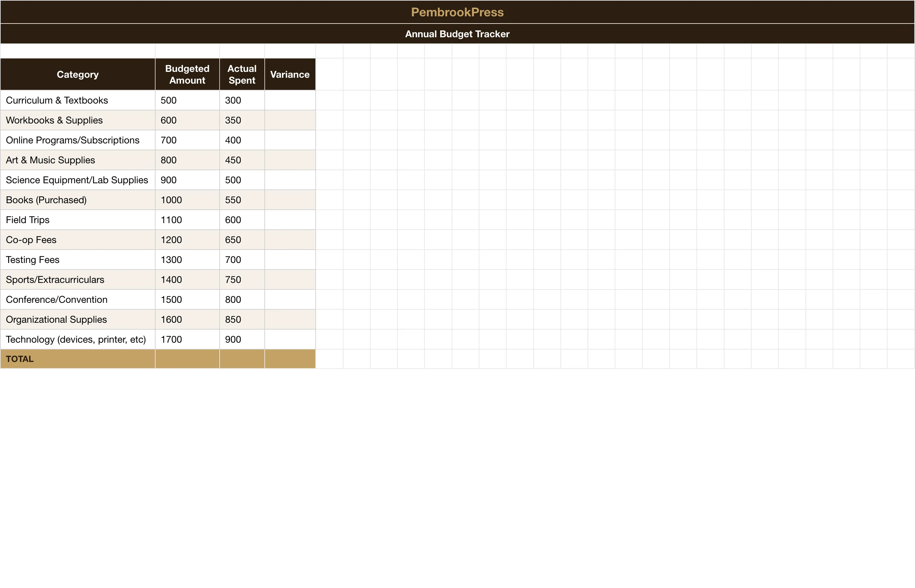Click actual spent 700 for Testing Fees
This screenshot has height=588, width=915.
(242, 260)
